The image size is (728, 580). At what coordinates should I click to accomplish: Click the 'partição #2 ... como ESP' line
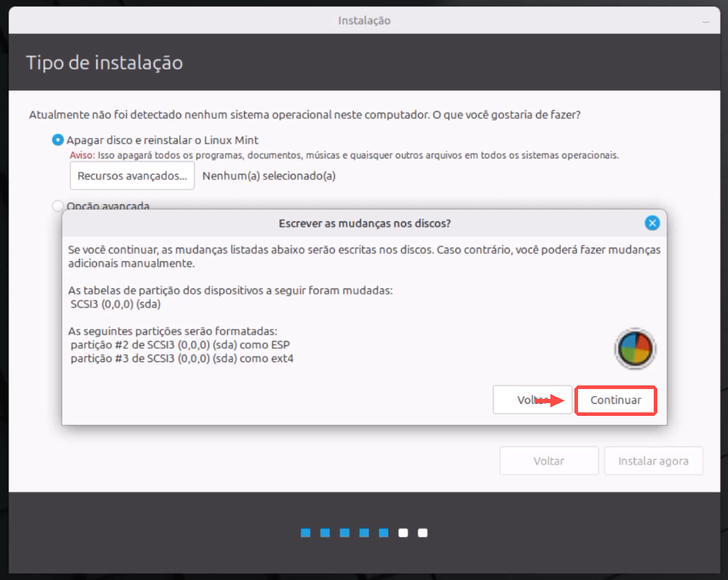pos(180,344)
